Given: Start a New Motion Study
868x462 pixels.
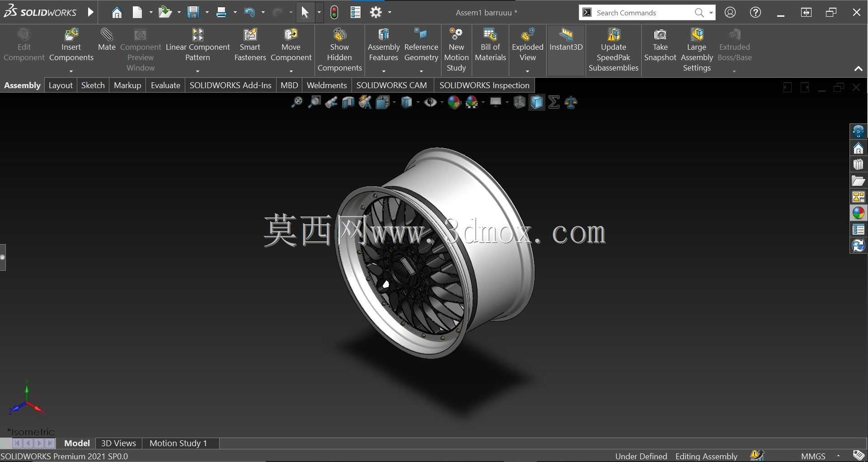Looking at the screenshot, I should [456, 50].
